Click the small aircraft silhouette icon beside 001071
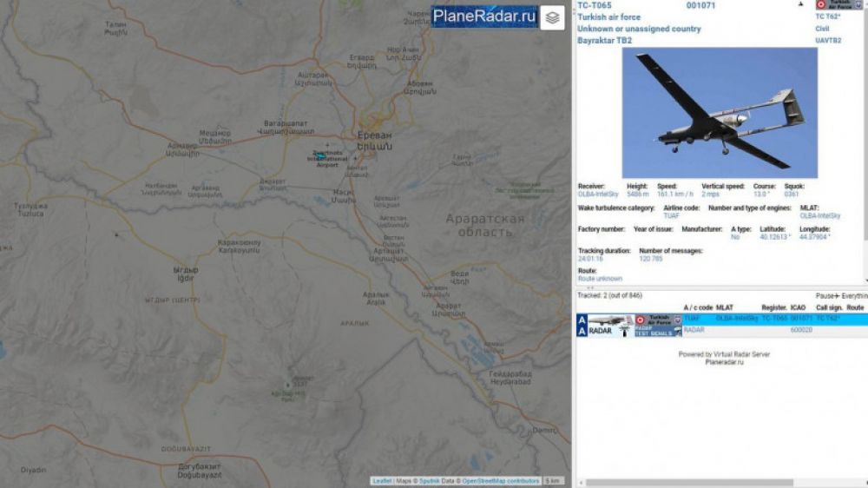Image resolution: width=868 pixels, height=488 pixels. tap(800, 4)
